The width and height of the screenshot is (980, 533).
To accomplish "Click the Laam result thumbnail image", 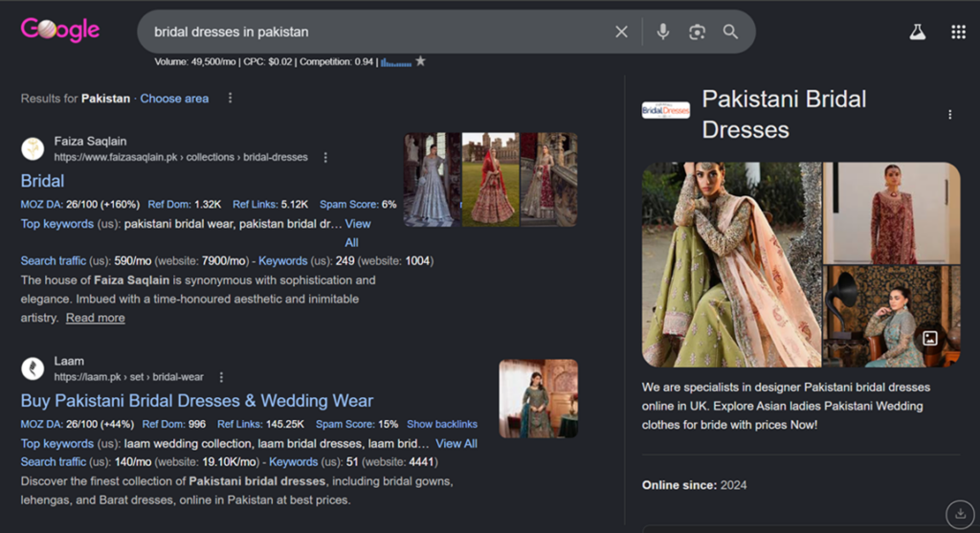I will pos(538,398).
